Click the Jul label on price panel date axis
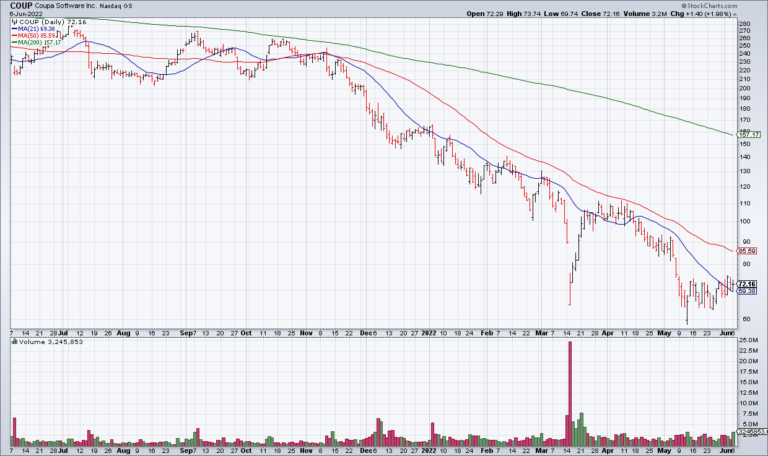768x456 pixels. tap(63, 333)
